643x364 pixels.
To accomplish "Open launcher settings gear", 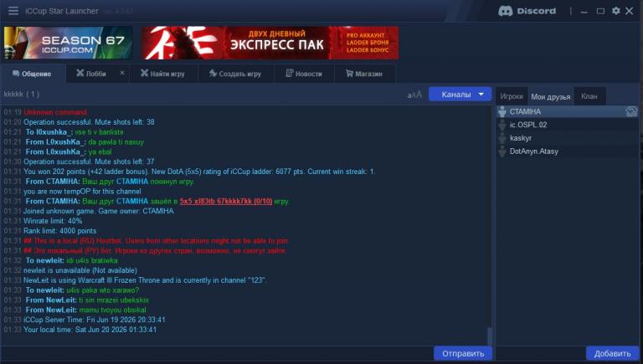I will tap(616, 11).
